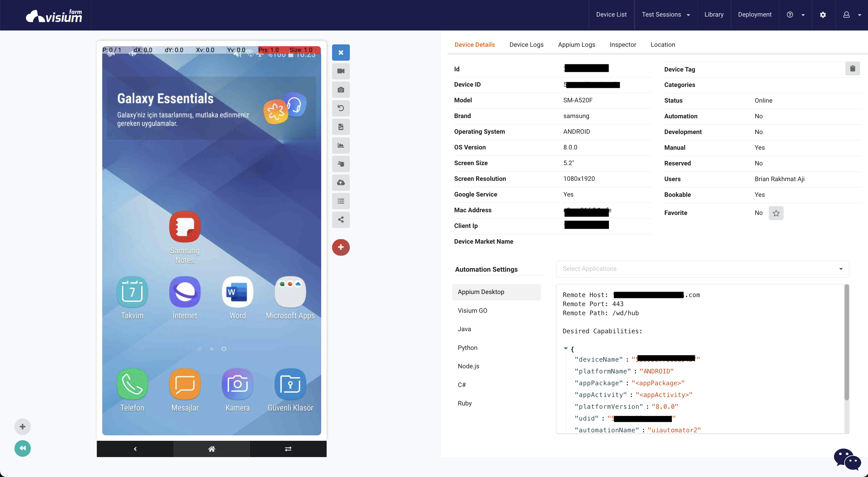Mark device as favorite with star icon
Screen dimensions: 868x477
[776, 213]
